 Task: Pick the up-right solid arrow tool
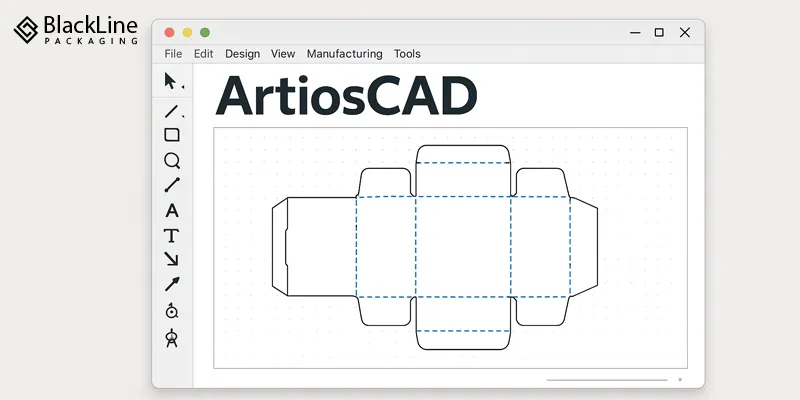(172, 284)
